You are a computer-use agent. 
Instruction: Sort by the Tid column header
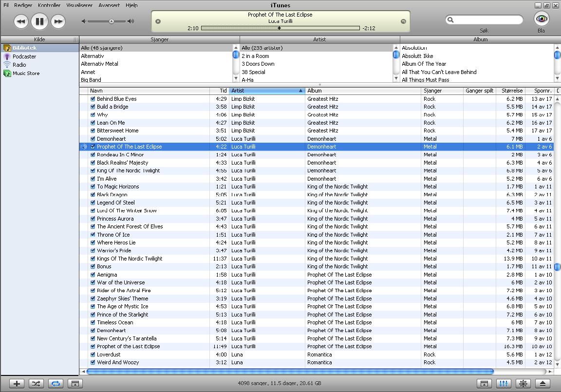(220, 91)
